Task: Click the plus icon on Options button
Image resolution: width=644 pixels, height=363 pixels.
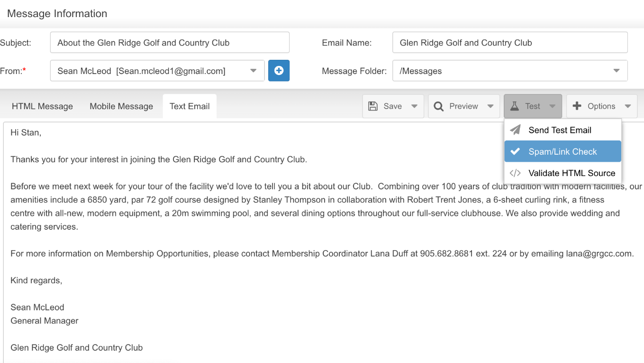Action: point(577,106)
